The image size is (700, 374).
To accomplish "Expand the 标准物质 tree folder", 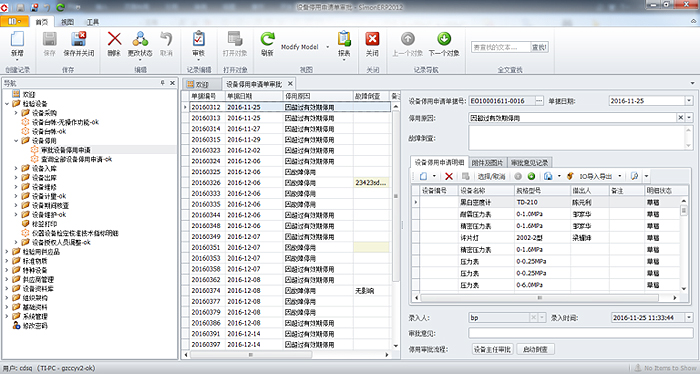I will [7, 261].
